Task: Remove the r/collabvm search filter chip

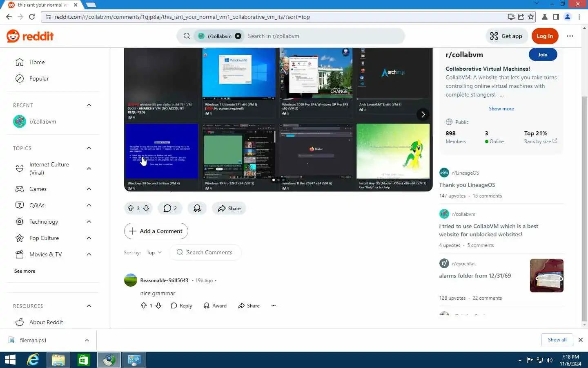Action: (x=238, y=36)
